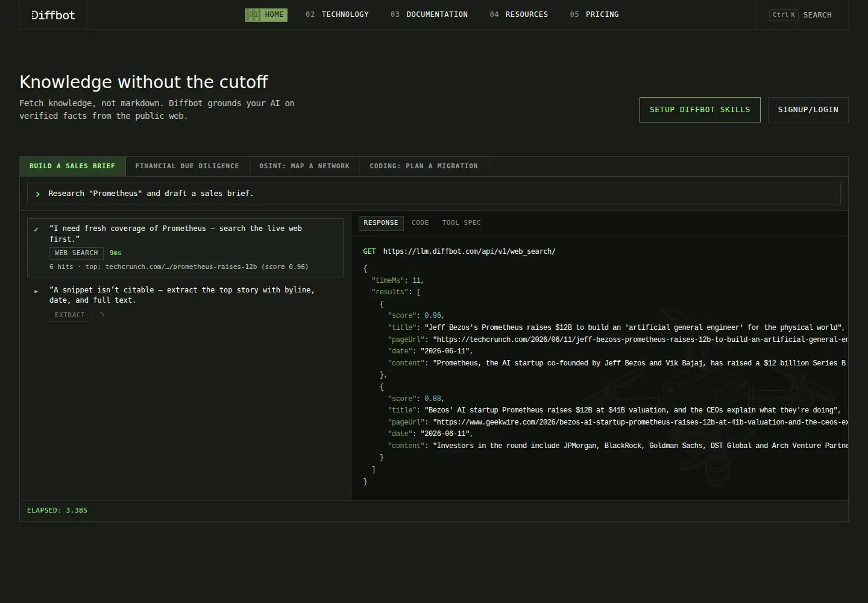Click the EXTRACT tool badge
This screenshot has width=868, height=603.
(70, 315)
